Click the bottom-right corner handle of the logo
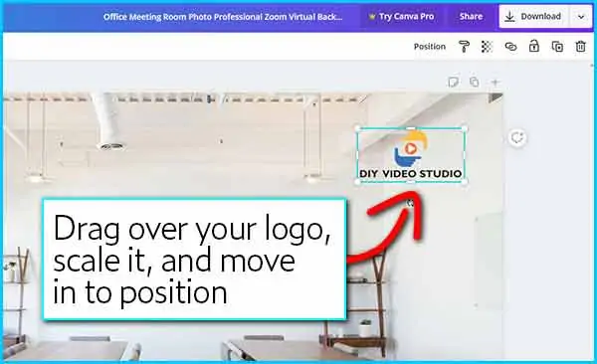 [465, 182]
